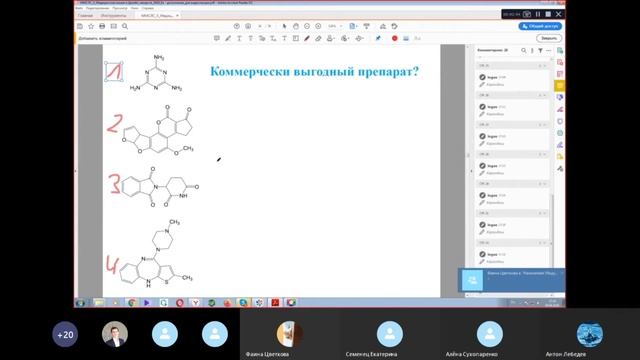Click the yellow comment tool in right sidebar
Viewport: 640px width, 360px height.
(x=560, y=86)
